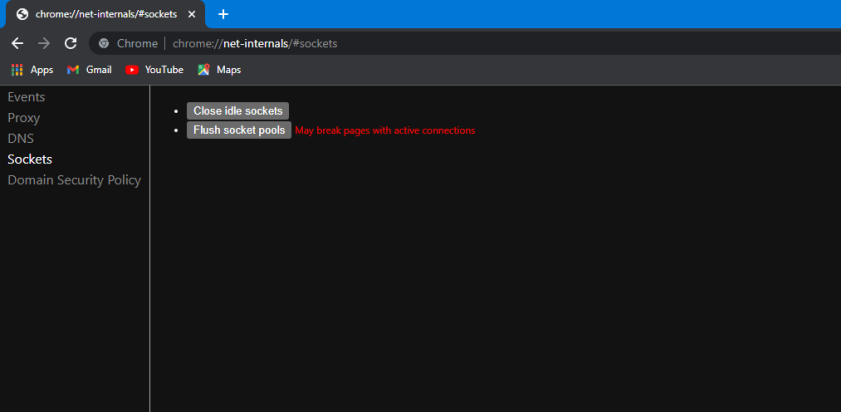The width and height of the screenshot is (841, 412).
Task: Open the Apps grid bookmark
Action: (x=32, y=70)
